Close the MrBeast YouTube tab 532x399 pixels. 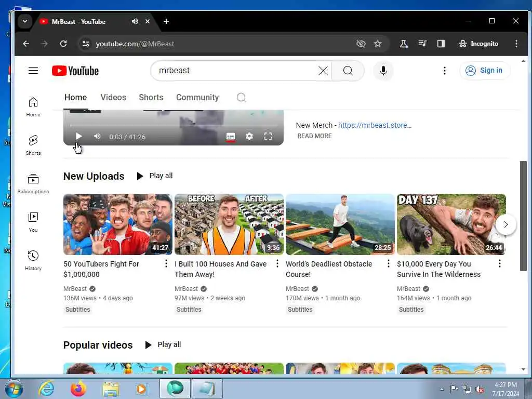pyautogui.click(x=147, y=21)
